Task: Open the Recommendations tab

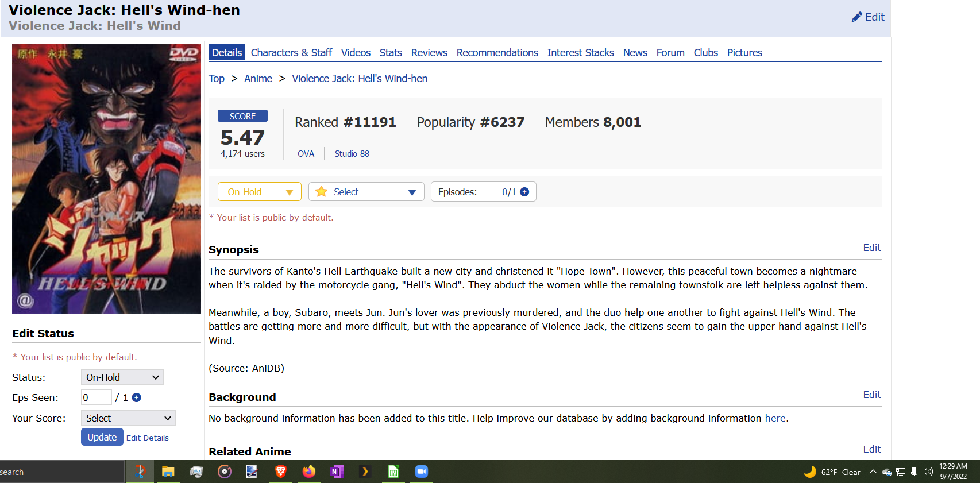Action: click(x=497, y=53)
